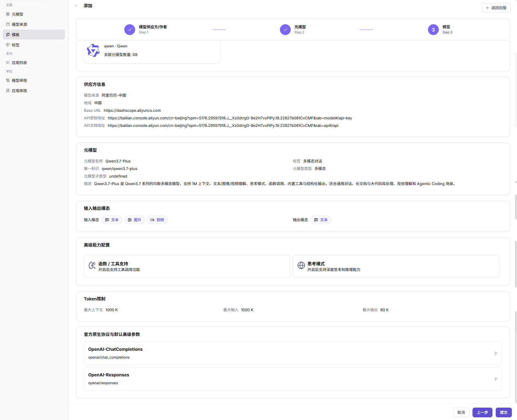Screen dimensions: 517x420
Task: Click the 元模型 sidebar icon
Action: [8, 14]
